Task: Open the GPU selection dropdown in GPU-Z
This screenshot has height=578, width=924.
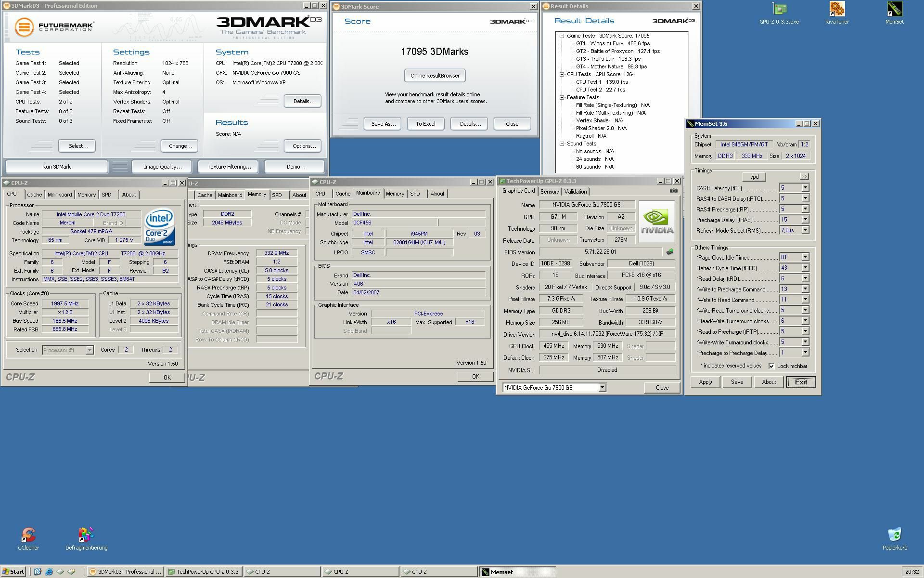Action: 602,388
